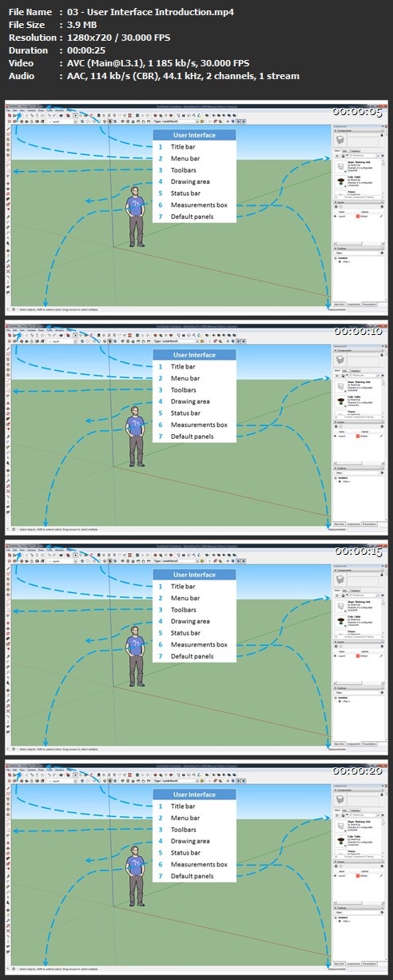Click the pencil icon beside Layer0 in 00:00:05 frame
The image size is (393, 980).
pyautogui.click(x=381, y=216)
